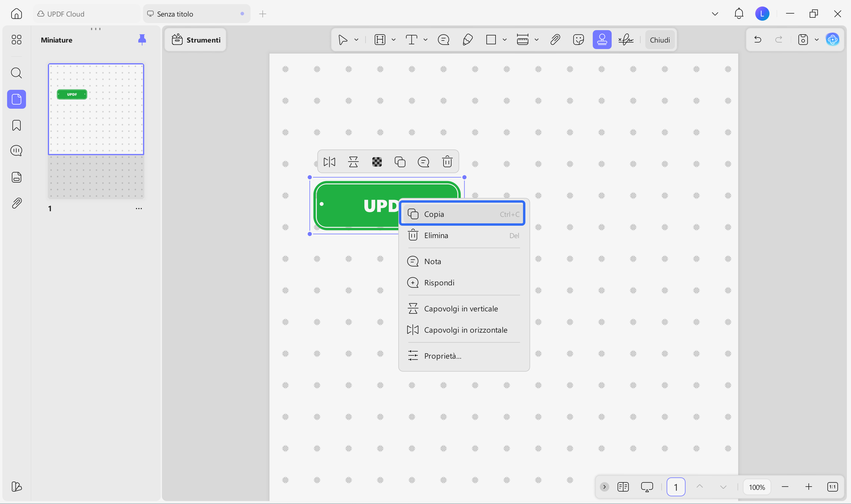Select the sticky note tool

click(x=444, y=40)
